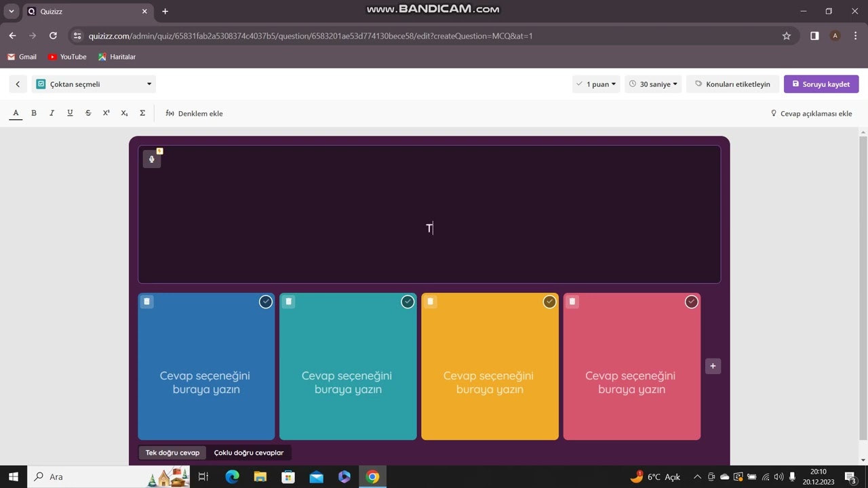
Task: Open the volume control in the system tray
Action: click(x=778, y=476)
